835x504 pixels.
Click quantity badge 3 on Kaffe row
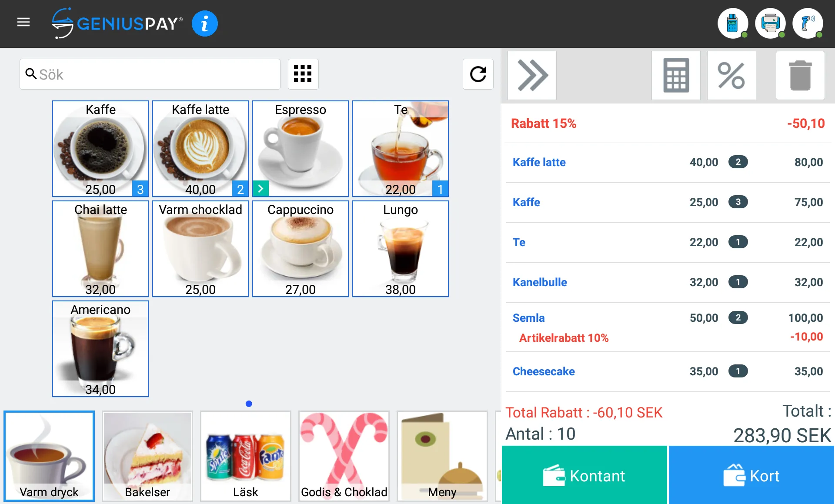click(x=738, y=202)
